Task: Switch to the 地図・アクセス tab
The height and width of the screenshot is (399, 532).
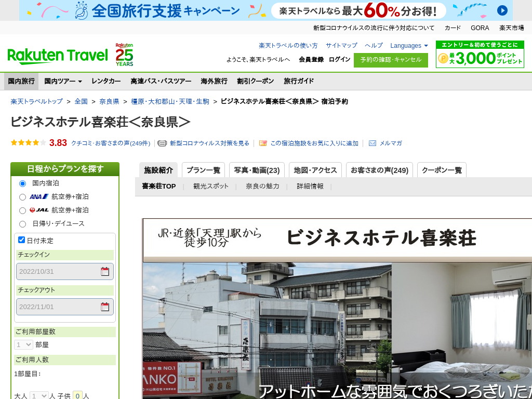Action: click(x=315, y=170)
